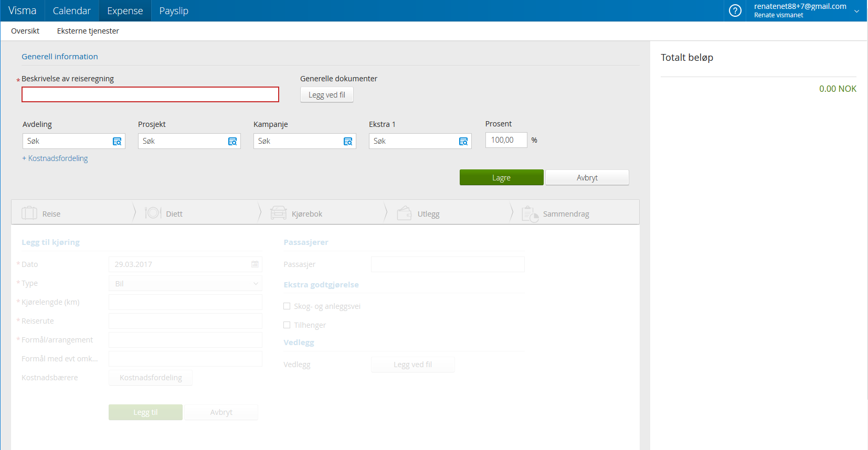This screenshot has width=868, height=450.
Task: Go to the Kjørebok step
Action: [323, 213]
